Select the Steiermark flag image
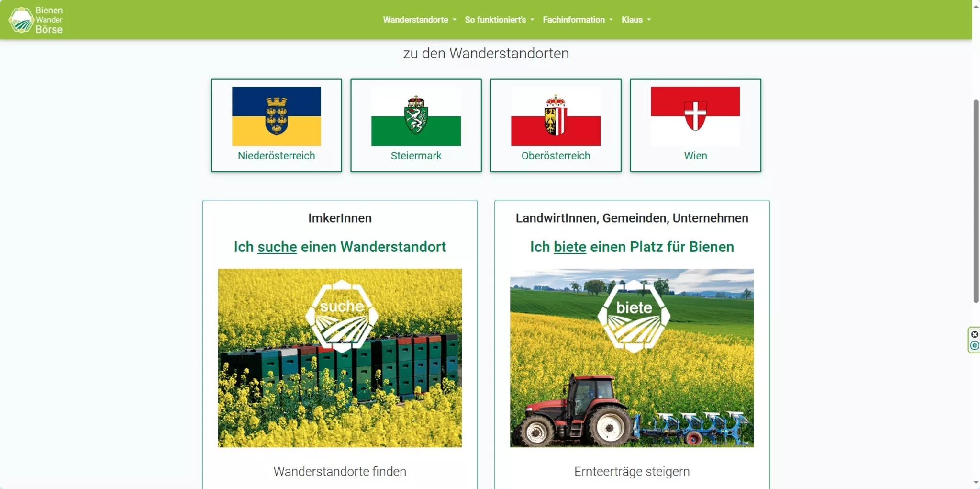Viewport: 980px width, 489px height. click(x=416, y=116)
